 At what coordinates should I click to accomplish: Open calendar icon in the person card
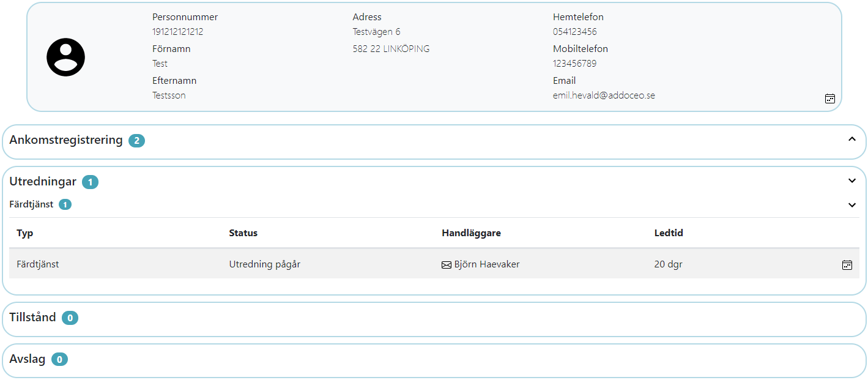830,99
